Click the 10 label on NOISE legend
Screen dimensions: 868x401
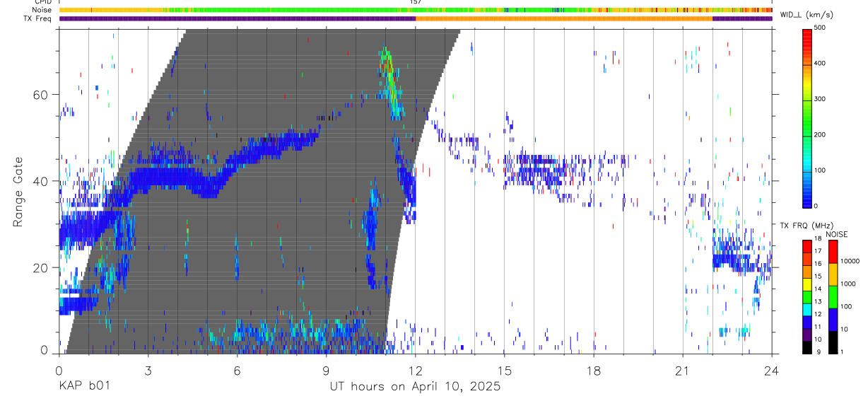(844, 330)
